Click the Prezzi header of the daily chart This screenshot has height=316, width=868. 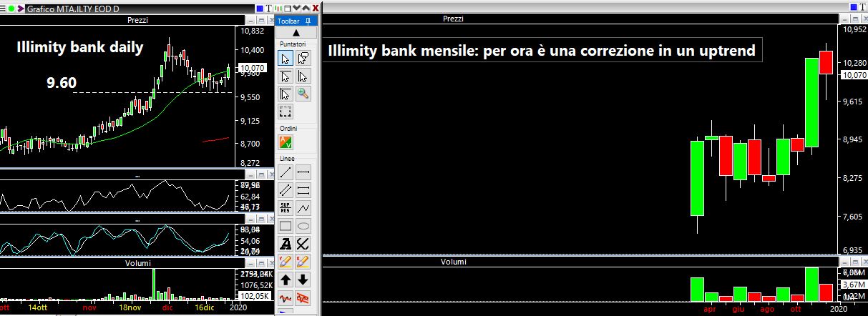click(137, 20)
